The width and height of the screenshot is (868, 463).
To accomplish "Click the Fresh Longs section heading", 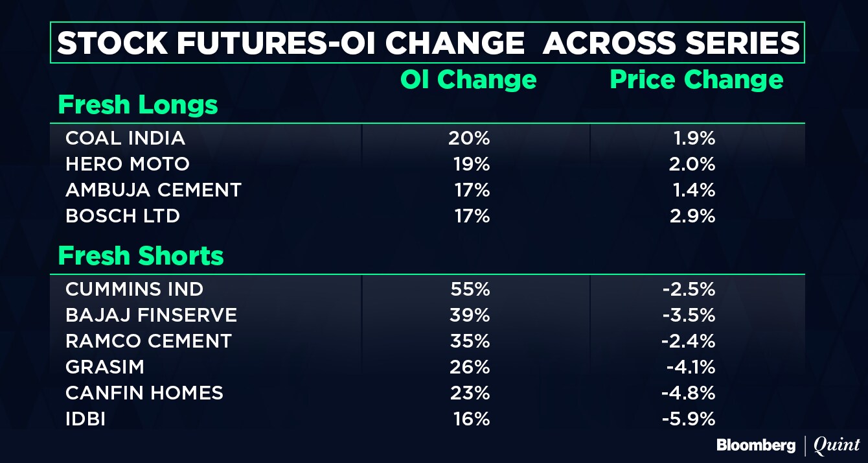I will pos(138,105).
